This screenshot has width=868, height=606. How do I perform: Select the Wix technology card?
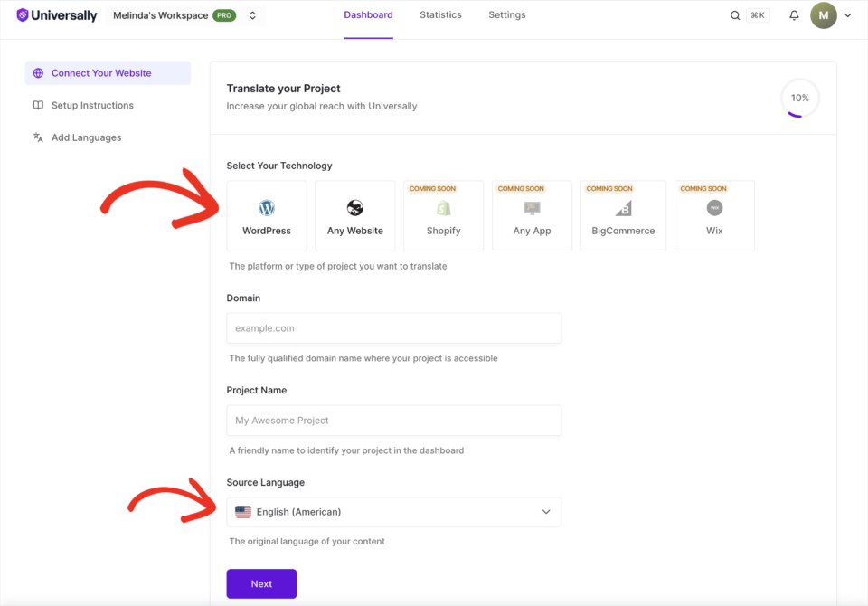pyautogui.click(x=714, y=215)
